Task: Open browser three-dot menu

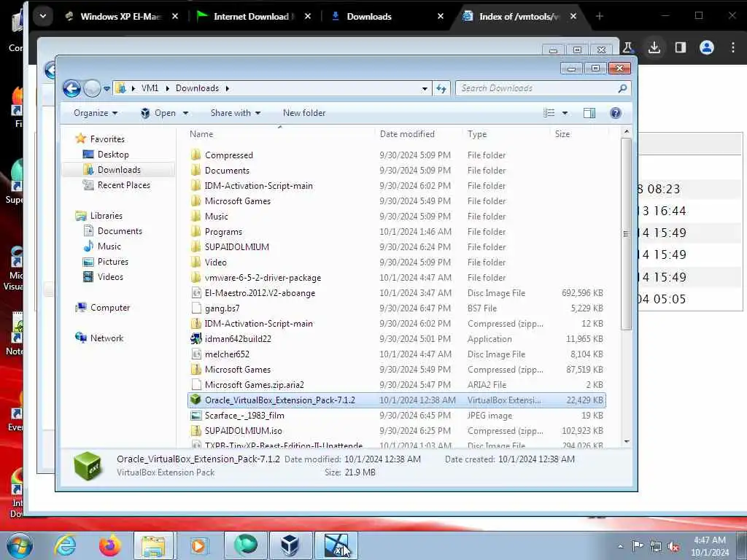Action: 732,47
